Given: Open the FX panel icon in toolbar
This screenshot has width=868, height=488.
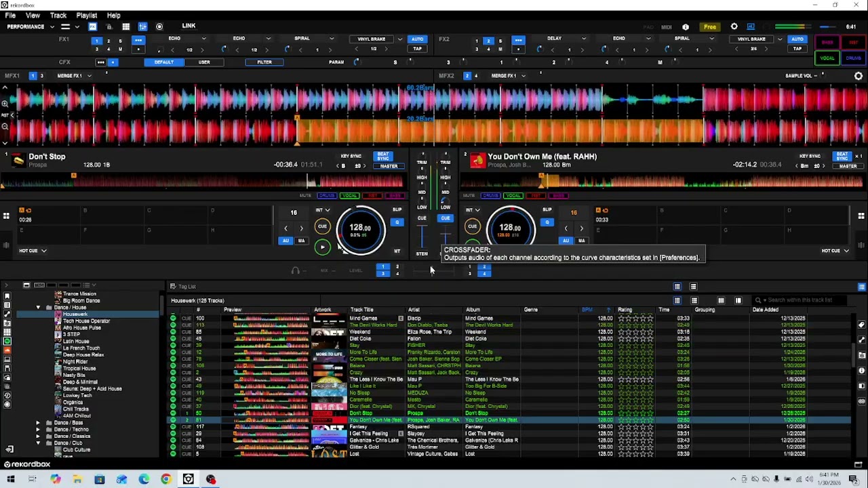Looking at the screenshot, I should click(x=92, y=26).
